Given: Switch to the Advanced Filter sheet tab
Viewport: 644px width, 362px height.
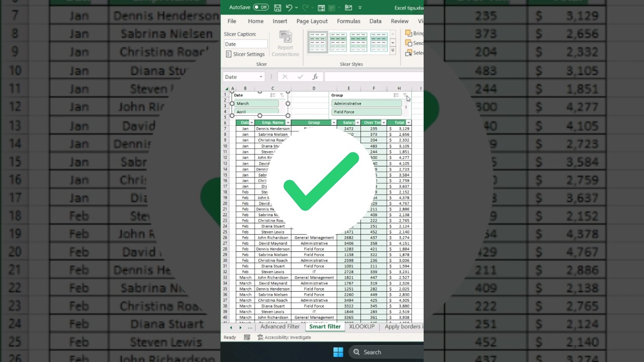Looking at the screenshot, I should tap(280, 327).
